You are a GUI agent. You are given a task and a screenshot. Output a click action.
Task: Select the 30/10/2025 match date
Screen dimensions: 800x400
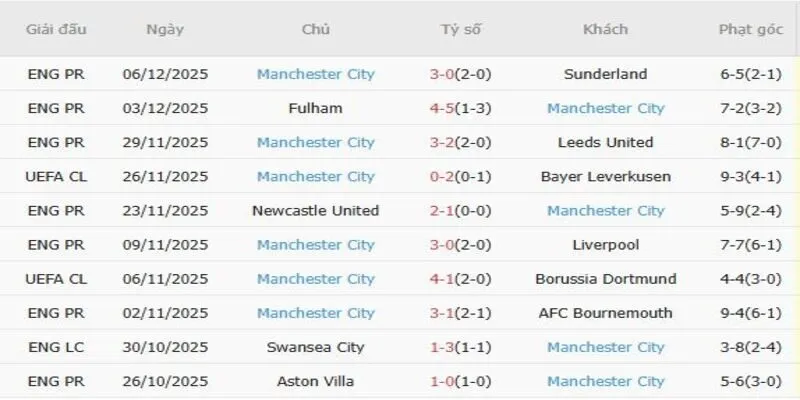[x=165, y=347]
